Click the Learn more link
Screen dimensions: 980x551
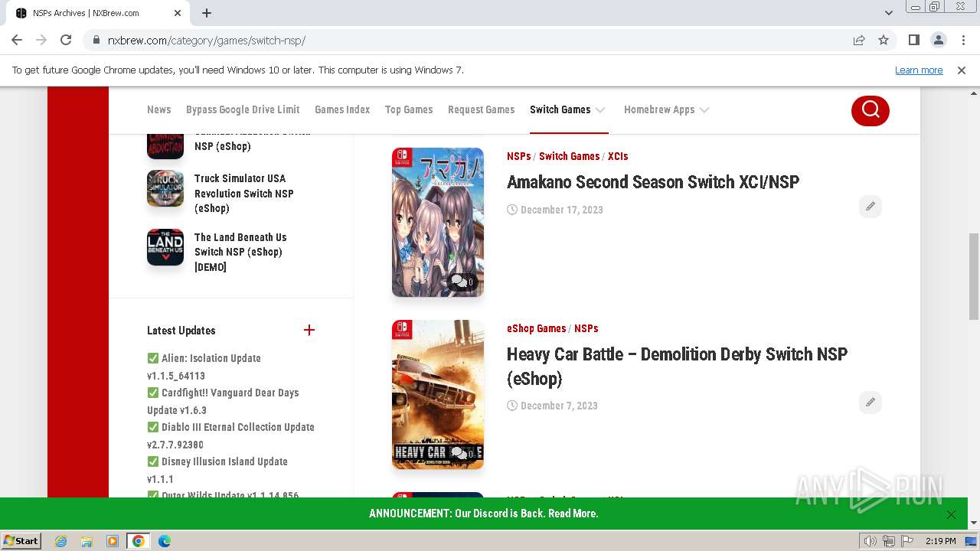(919, 70)
